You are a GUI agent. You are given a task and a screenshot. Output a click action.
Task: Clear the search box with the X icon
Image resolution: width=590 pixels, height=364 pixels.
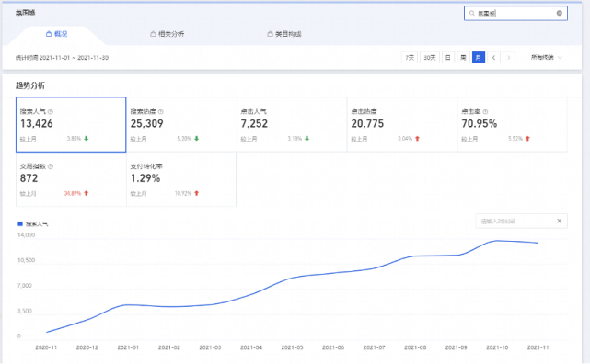(559, 13)
